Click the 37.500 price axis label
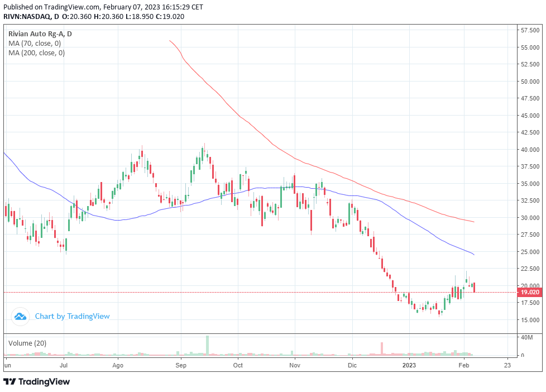The image size is (546, 392). [x=530, y=166]
